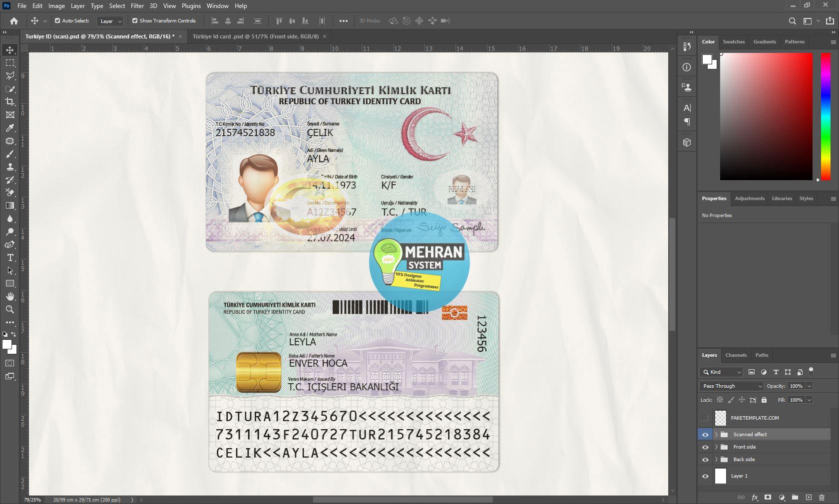Click the delete layer trash icon
The height and width of the screenshot is (504, 839).
pos(822,498)
